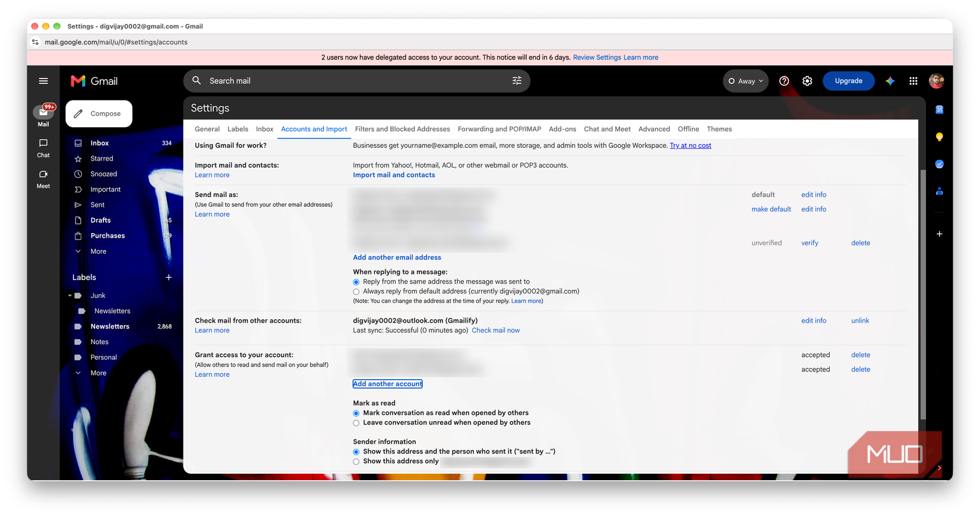Open Settings gear icon
The width and height of the screenshot is (980, 517).
[x=807, y=81]
